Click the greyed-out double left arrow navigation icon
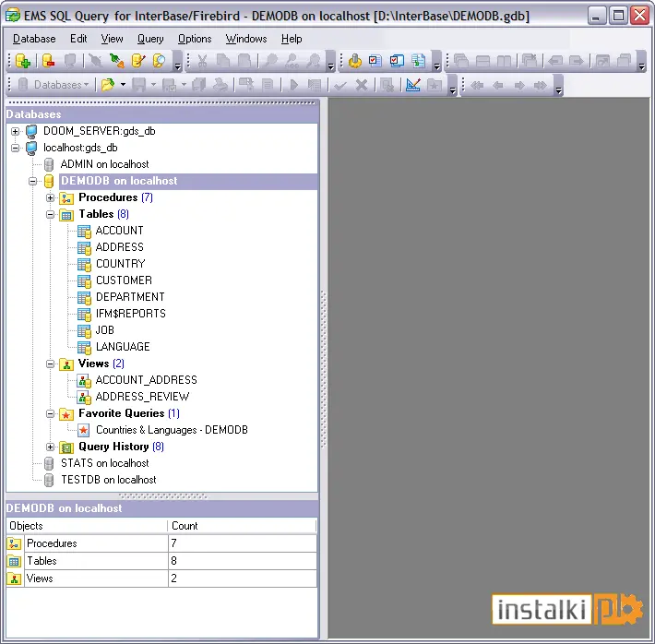 [477, 86]
